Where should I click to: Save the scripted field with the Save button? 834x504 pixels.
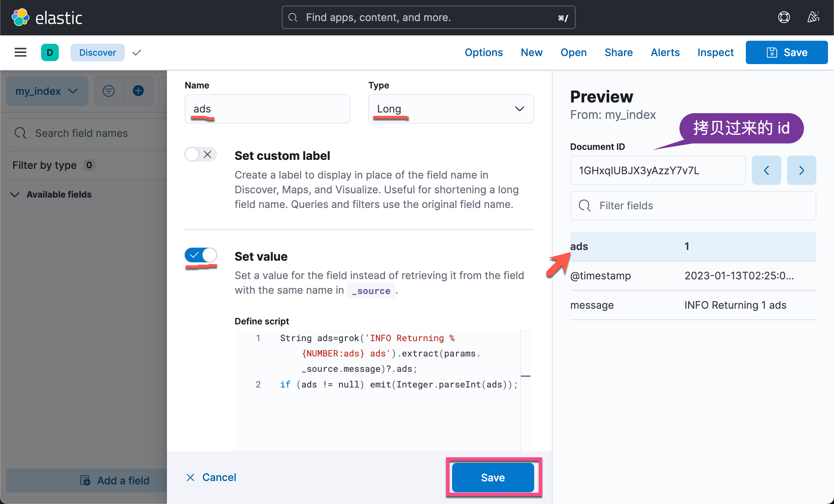point(493,477)
